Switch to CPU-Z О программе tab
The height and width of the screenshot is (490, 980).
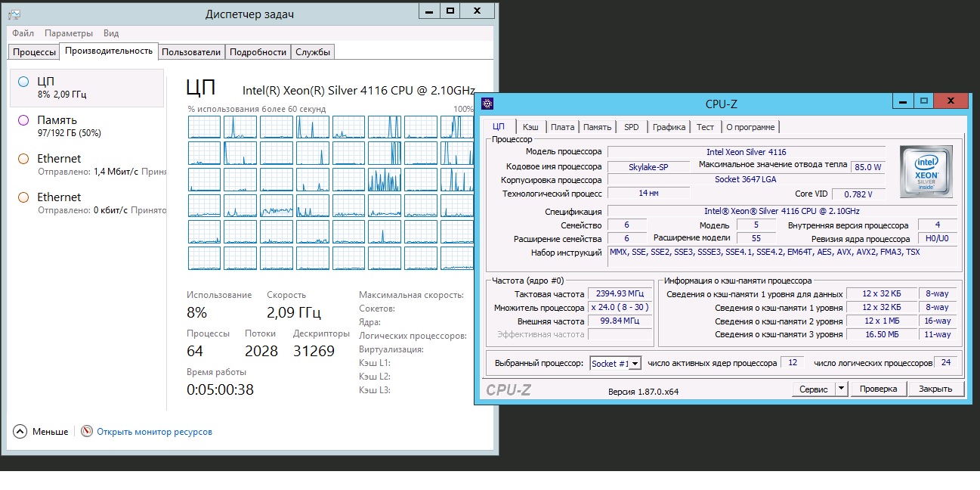750,127
